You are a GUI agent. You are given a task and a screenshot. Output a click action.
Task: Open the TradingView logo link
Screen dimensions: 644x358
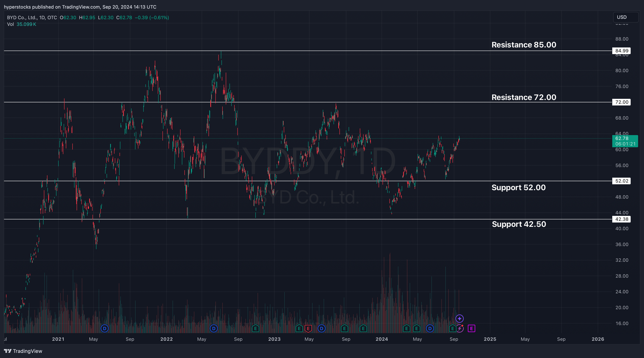(23, 351)
